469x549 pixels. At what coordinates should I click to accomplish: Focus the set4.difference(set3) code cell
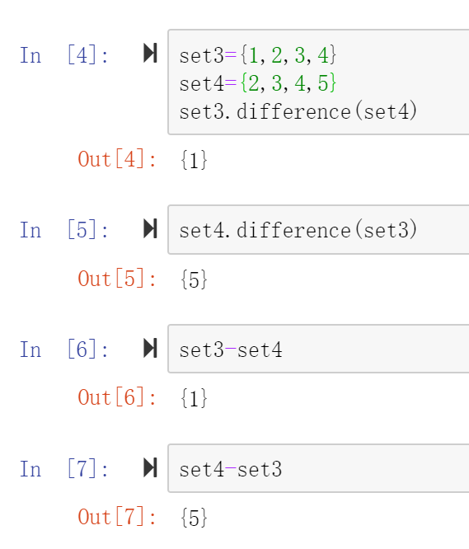coord(318,230)
